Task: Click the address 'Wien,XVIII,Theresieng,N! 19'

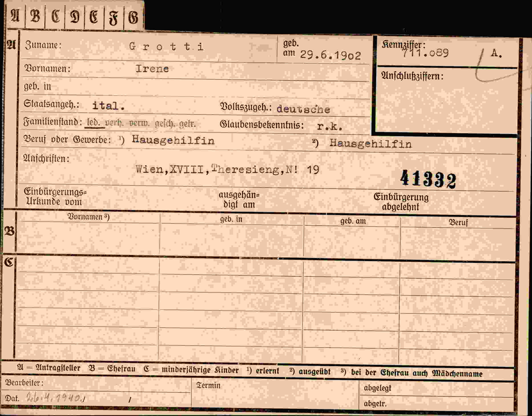Action: tap(227, 169)
